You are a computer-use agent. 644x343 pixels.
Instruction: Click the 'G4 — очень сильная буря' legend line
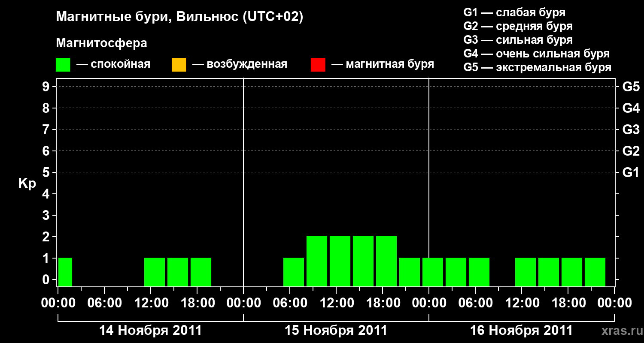(x=537, y=54)
